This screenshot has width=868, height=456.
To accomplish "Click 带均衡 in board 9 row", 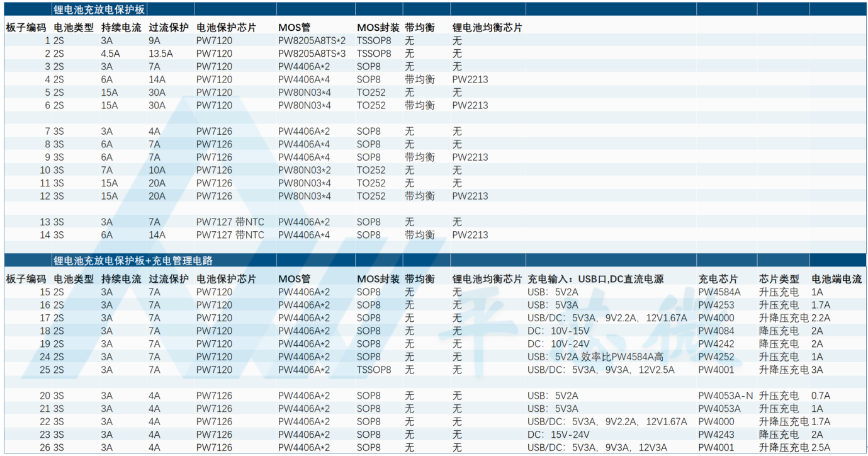I will pyautogui.click(x=420, y=157).
